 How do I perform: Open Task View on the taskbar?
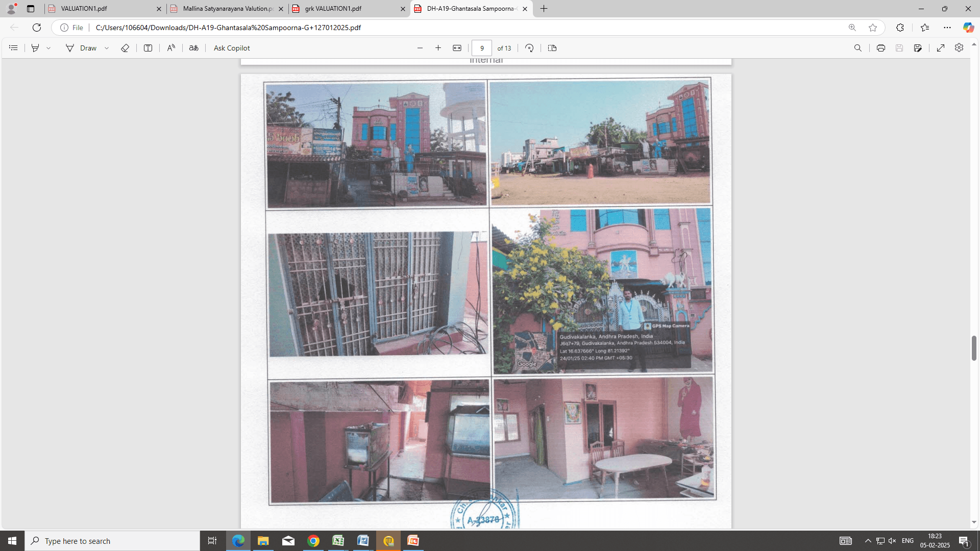[x=212, y=541]
